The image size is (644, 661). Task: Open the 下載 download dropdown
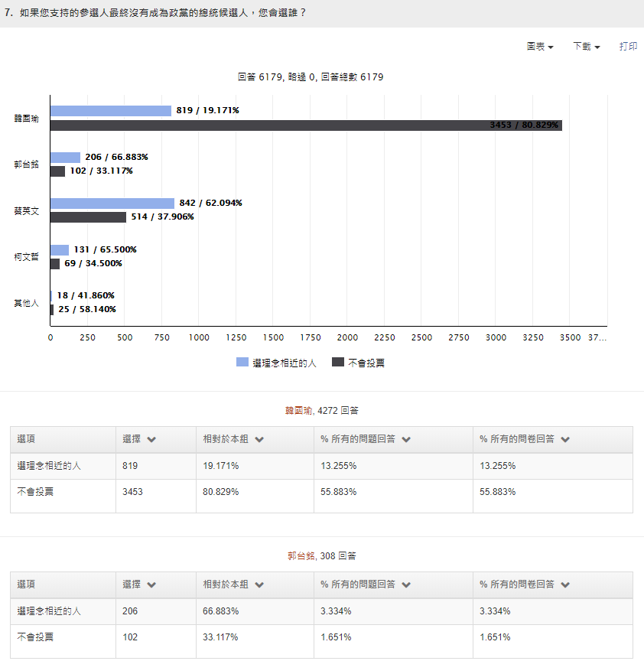point(587,47)
